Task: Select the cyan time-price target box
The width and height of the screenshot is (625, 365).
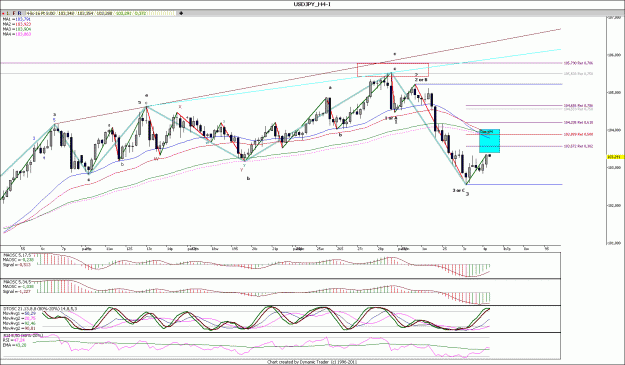Action: [489, 141]
